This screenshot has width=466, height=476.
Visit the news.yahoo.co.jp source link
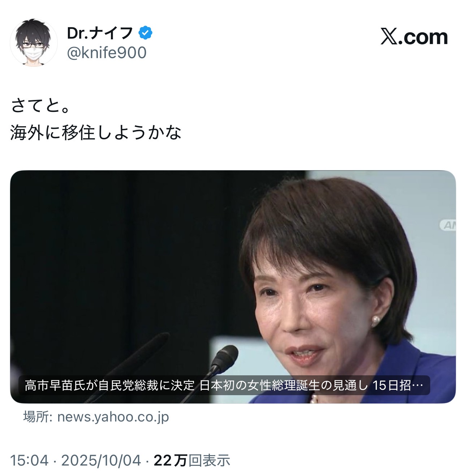[113, 417]
